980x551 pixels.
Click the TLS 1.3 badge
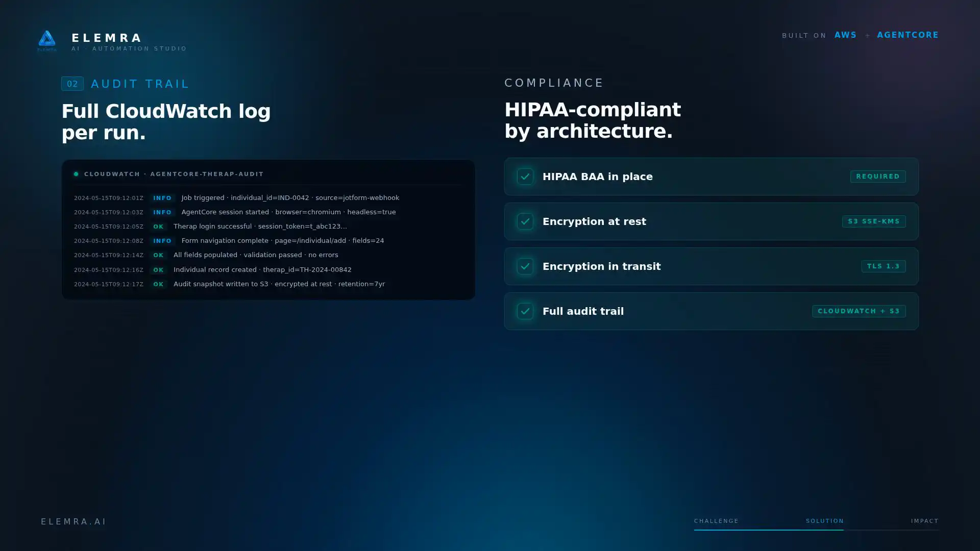click(884, 266)
